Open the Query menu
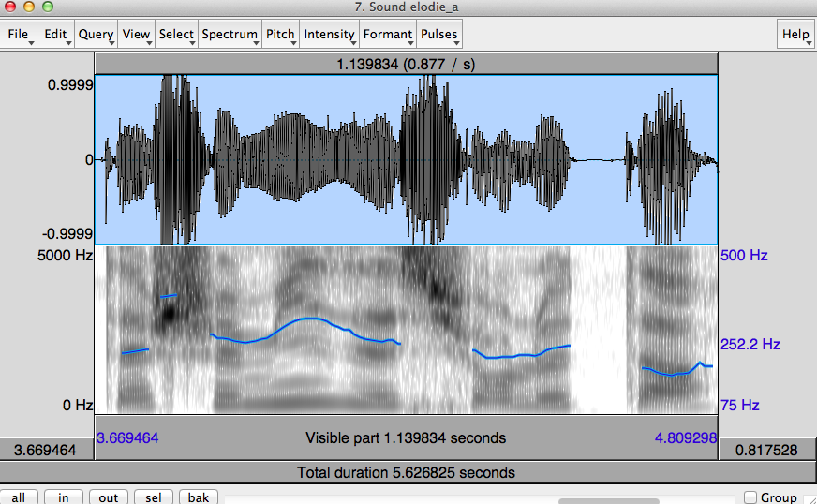The width and height of the screenshot is (817, 504). click(96, 35)
